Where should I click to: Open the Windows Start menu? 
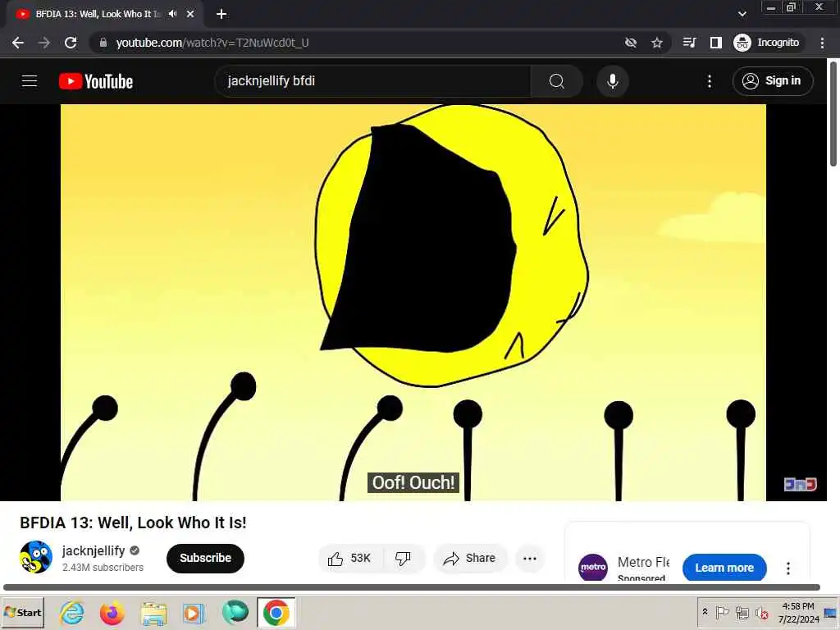[22, 613]
